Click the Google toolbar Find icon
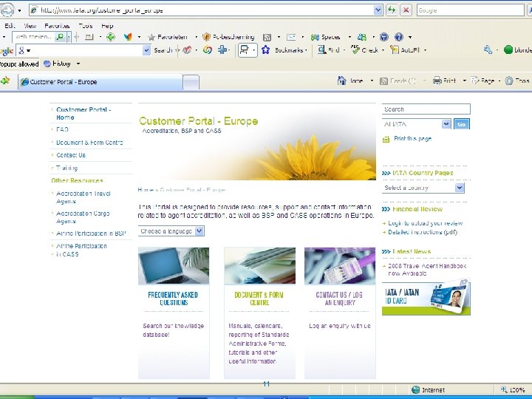 click(x=321, y=50)
